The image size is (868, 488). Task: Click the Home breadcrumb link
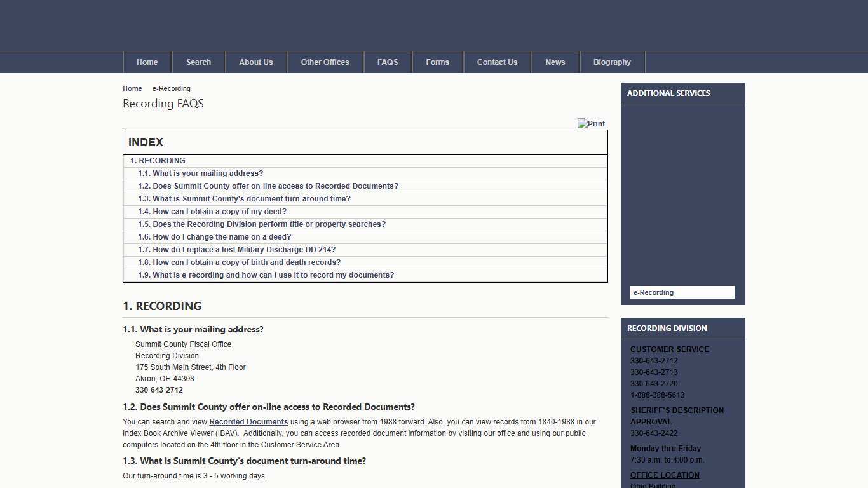[132, 88]
